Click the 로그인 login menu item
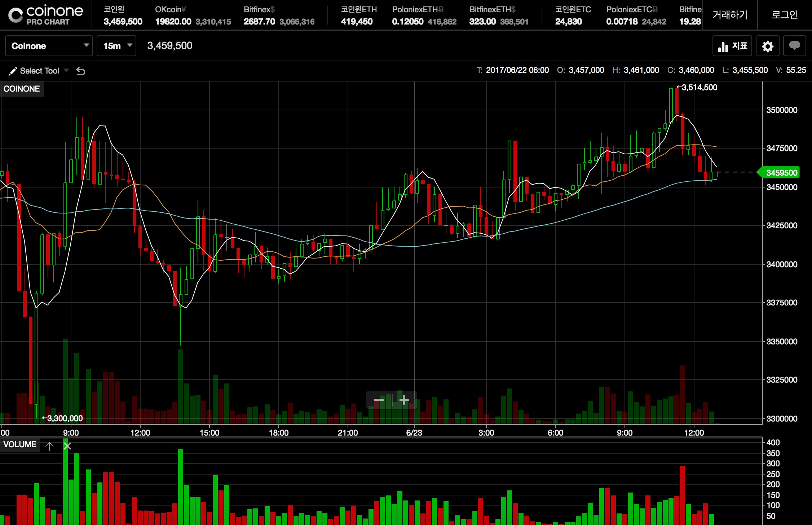 785,15
